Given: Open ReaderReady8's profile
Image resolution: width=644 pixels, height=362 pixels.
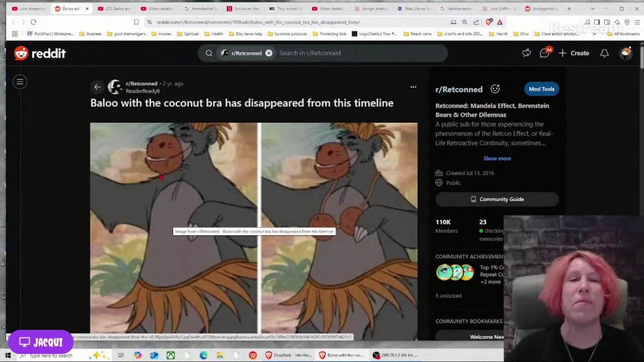Looking at the screenshot, I should pyautogui.click(x=142, y=91).
